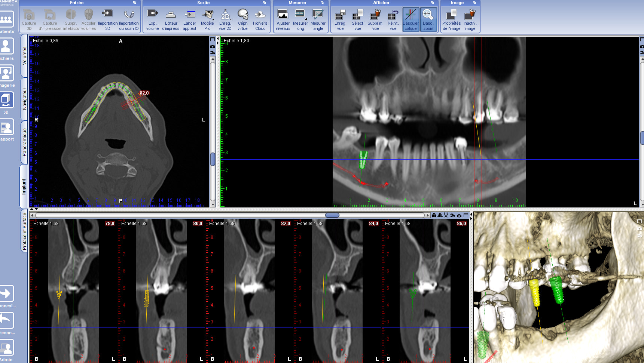Click the Mesurer angle tool
The height and width of the screenshot is (363, 644).
pyautogui.click(x=318, y=19)
